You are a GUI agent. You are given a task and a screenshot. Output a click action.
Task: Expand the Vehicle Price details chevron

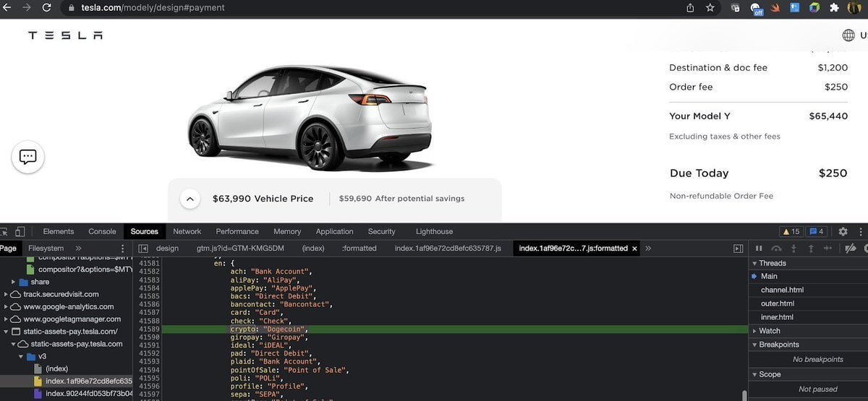pos(190,199)
